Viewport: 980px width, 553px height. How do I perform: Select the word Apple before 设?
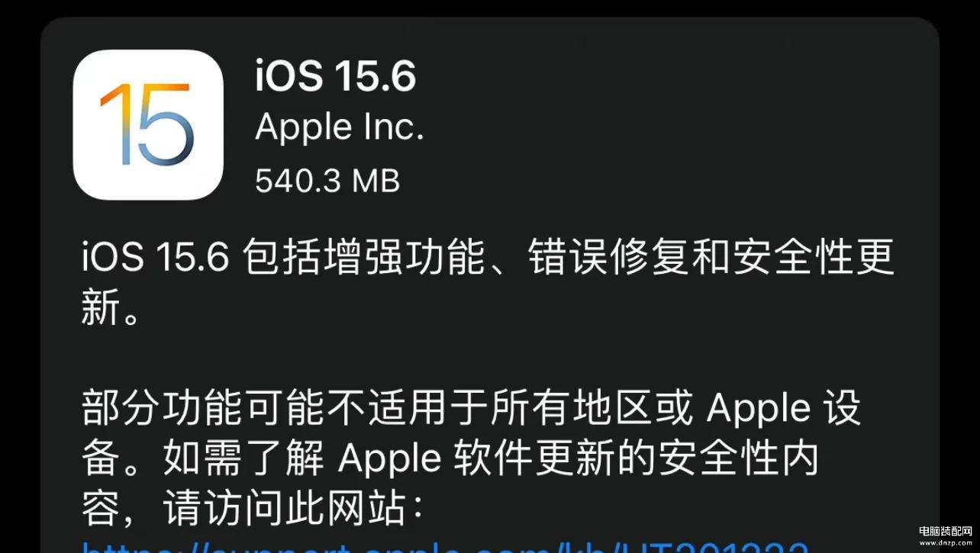point(759,410)
